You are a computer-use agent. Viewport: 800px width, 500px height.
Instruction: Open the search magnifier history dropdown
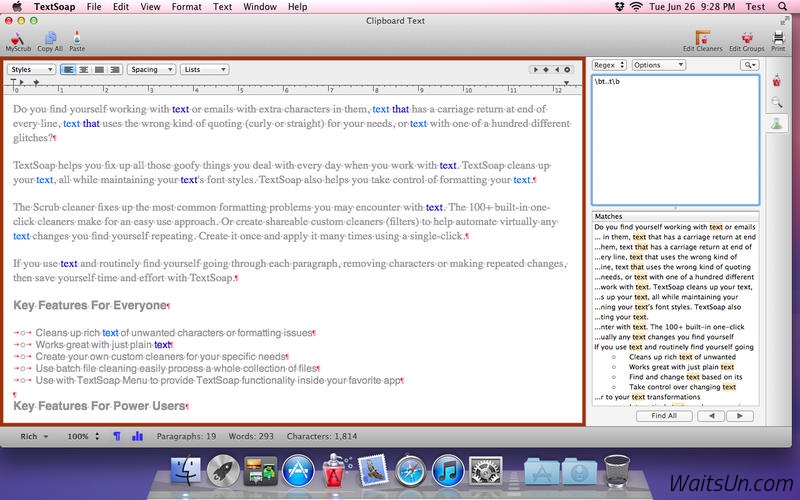749,65
